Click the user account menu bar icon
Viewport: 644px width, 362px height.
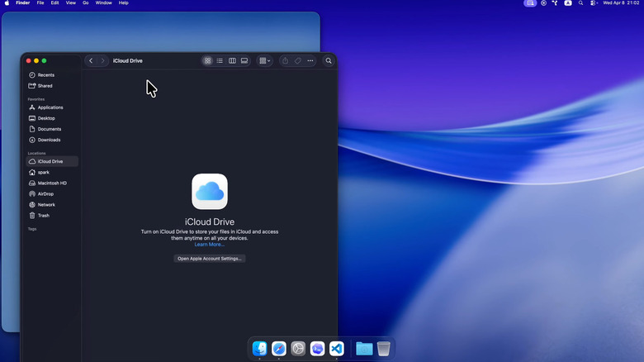coord(568,2)
